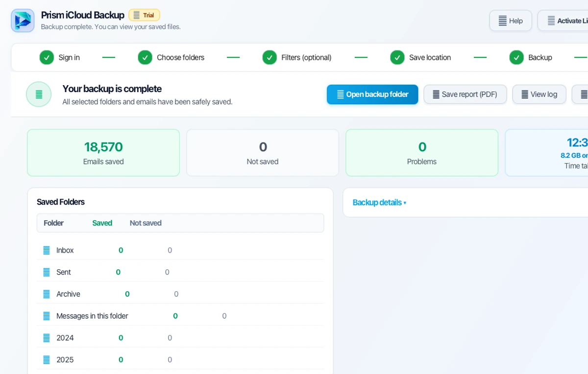Viewport: 588px width, 374px height.
Task: Click the Choose folders green checkmark
Action: 145,57
